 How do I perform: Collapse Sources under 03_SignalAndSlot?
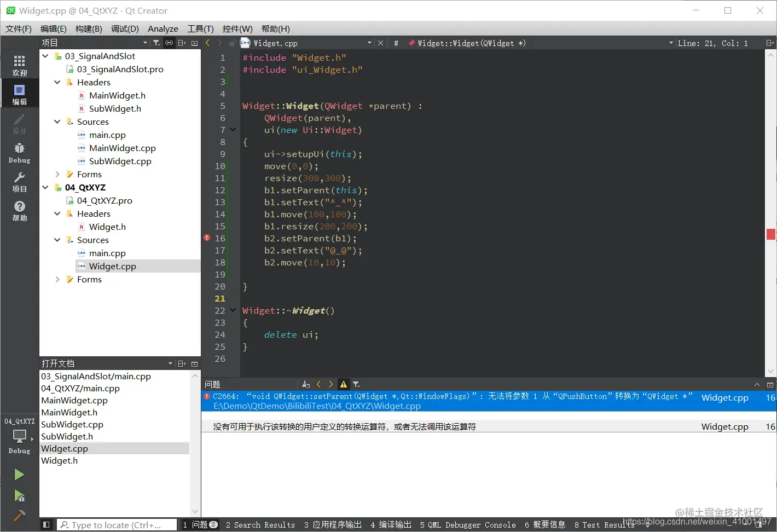click(57, 122)
